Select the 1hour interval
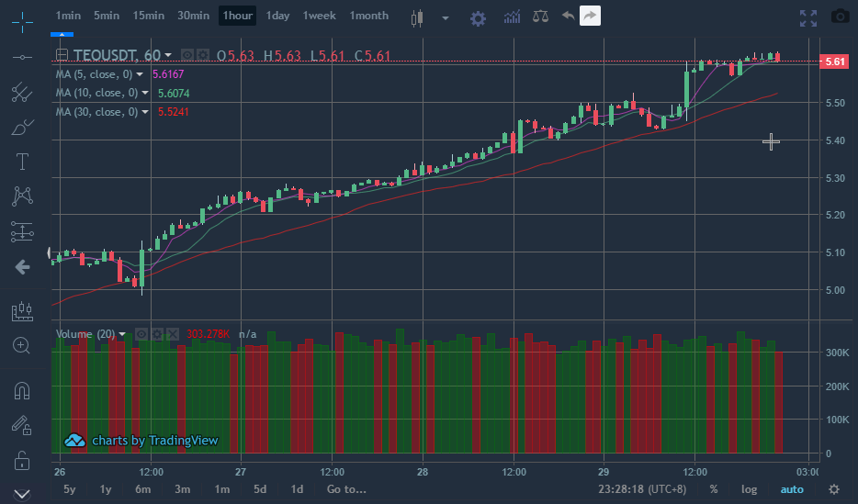The height and width of the screenshot is (504, 858). click(x=238, y=16)
